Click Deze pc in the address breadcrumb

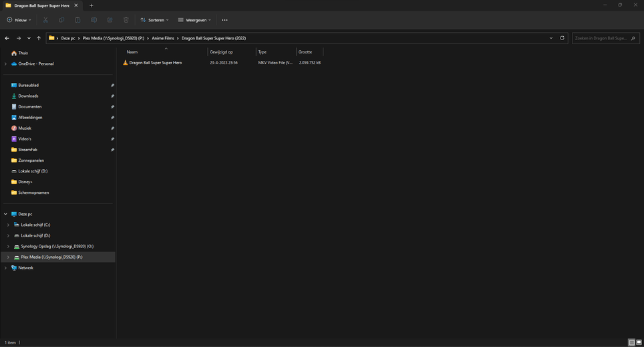[68, 38]
